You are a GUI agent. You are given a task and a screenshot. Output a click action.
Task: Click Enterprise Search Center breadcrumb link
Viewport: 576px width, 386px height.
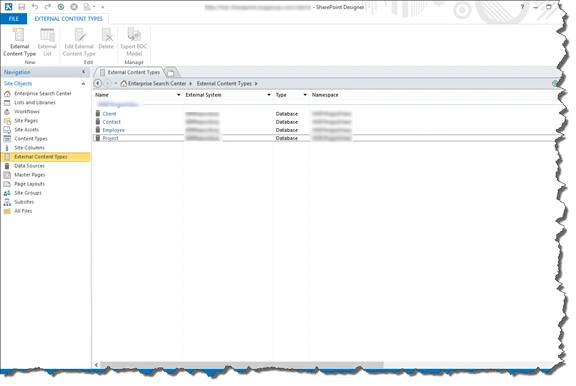coord(157,84)
